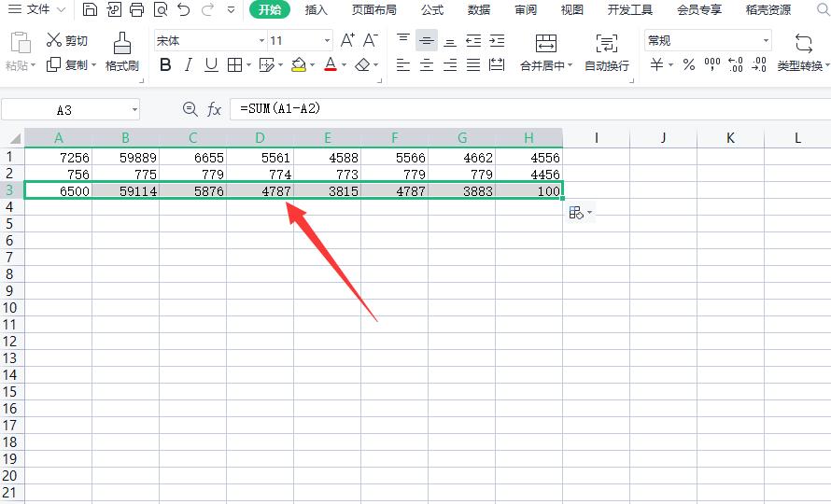Apply red font color
Image resolution: width=831 pixels, height=504 pixels.
click(x=331, y=64)
